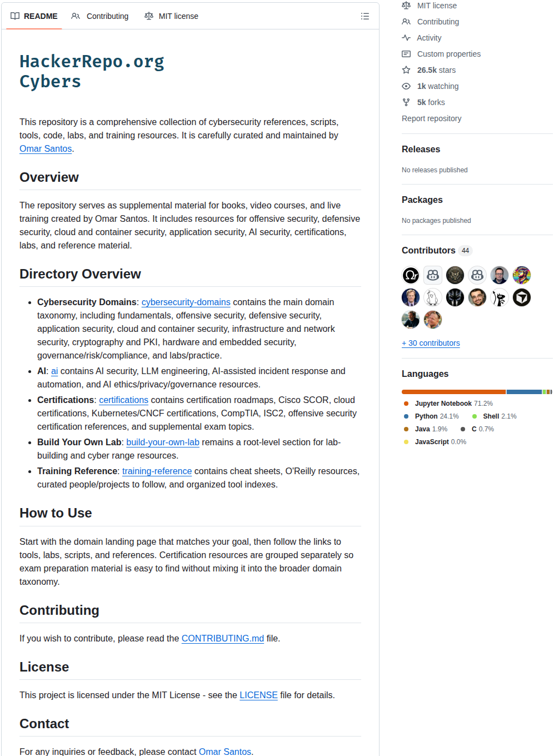Click the fork icon next to 5k forks

point(406,102)
